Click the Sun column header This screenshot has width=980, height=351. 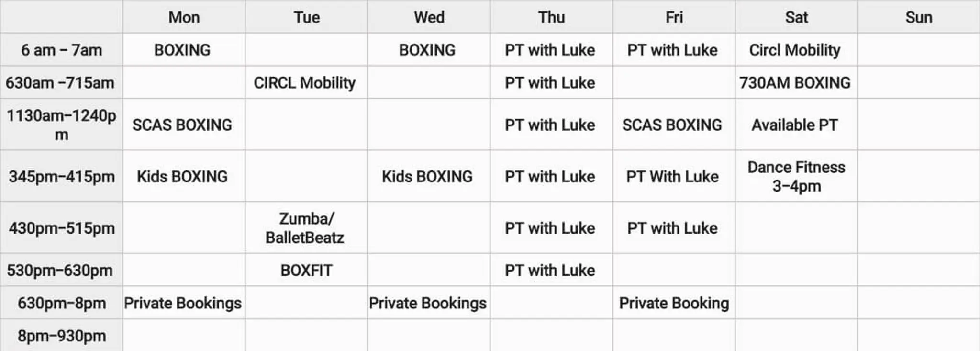(x=919, y=17)
